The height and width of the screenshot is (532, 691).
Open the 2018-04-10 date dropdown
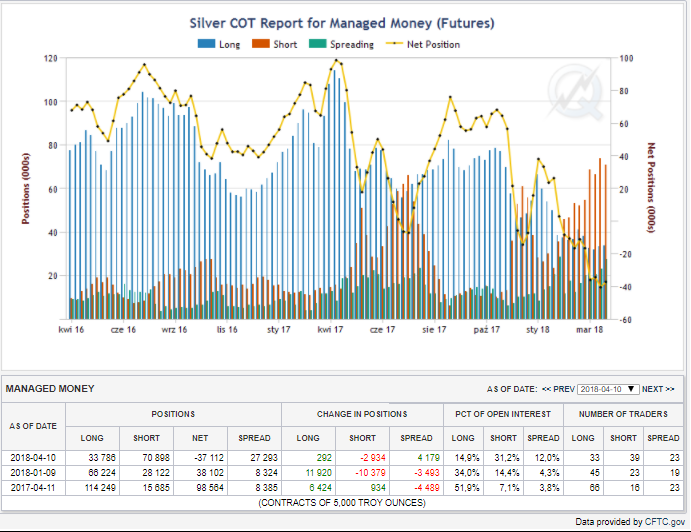tap(608, 389)
